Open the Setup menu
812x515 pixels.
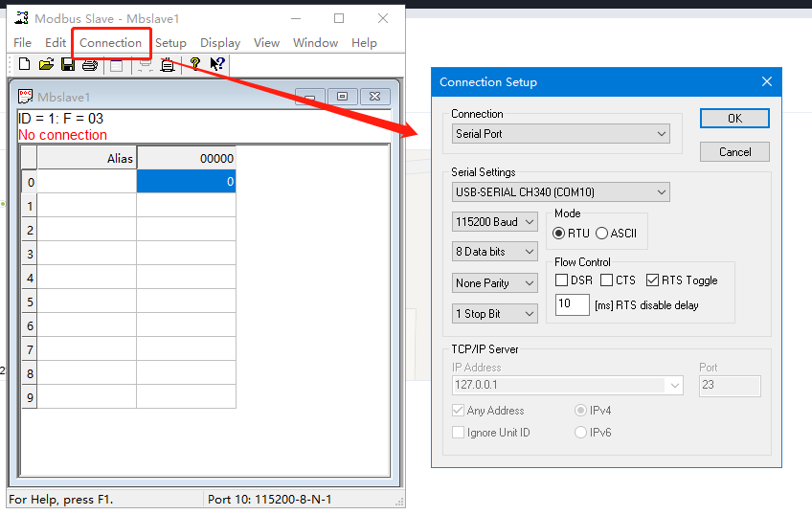(170, 43)
